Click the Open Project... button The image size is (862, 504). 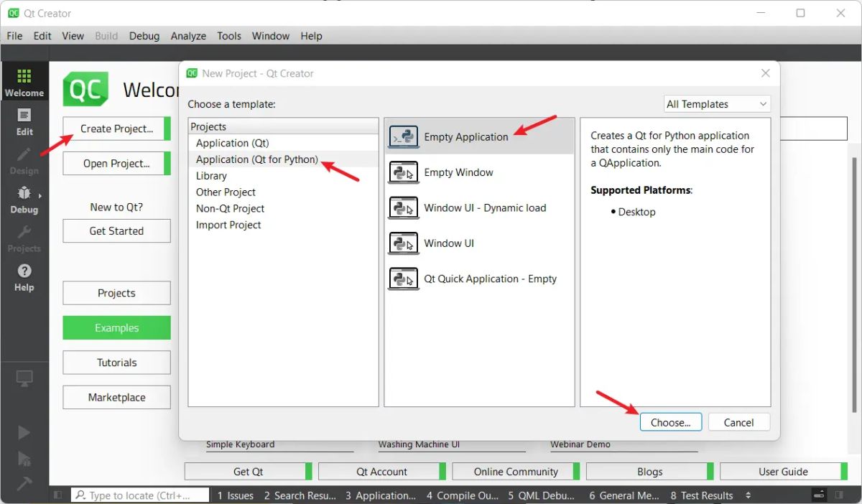(x=116, y=164)
